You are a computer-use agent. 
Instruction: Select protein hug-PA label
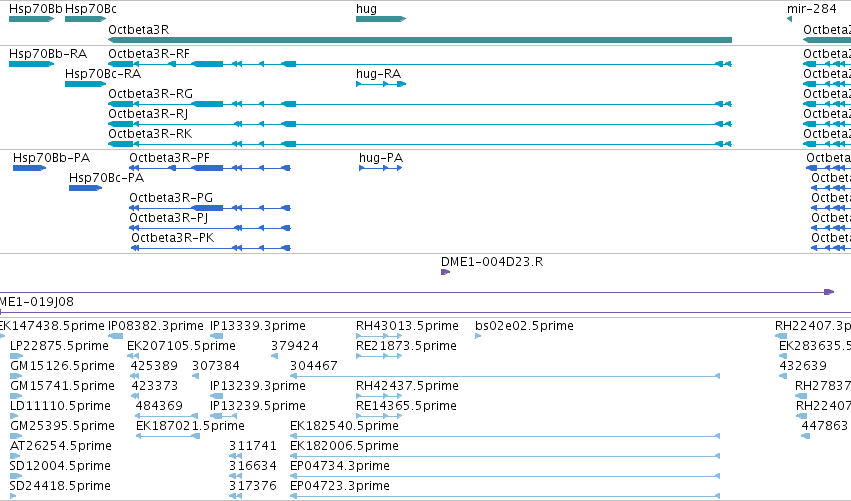pos(381,158)
